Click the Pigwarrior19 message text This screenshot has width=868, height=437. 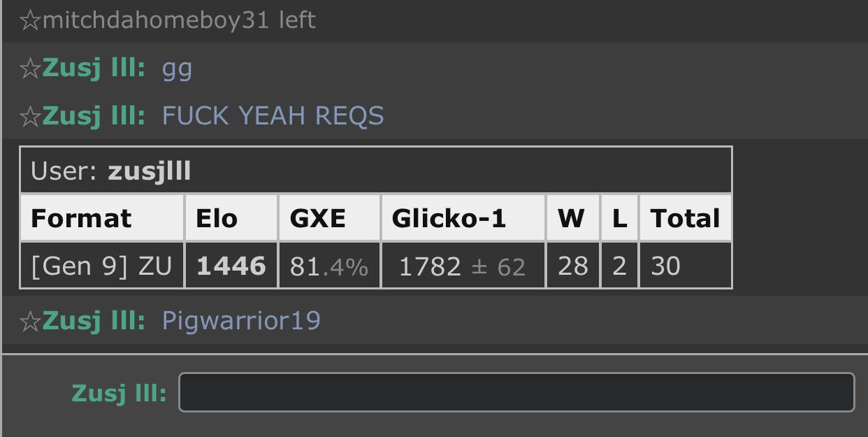click(x=241, y=321)
